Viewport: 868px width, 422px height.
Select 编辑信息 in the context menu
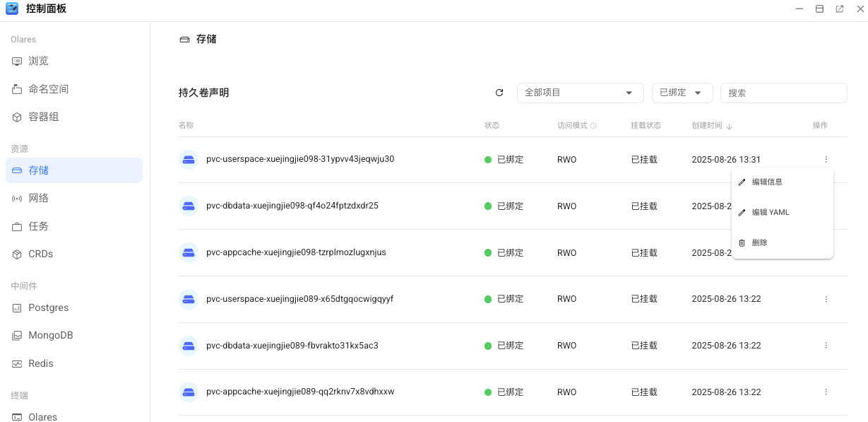pos(767,182)
